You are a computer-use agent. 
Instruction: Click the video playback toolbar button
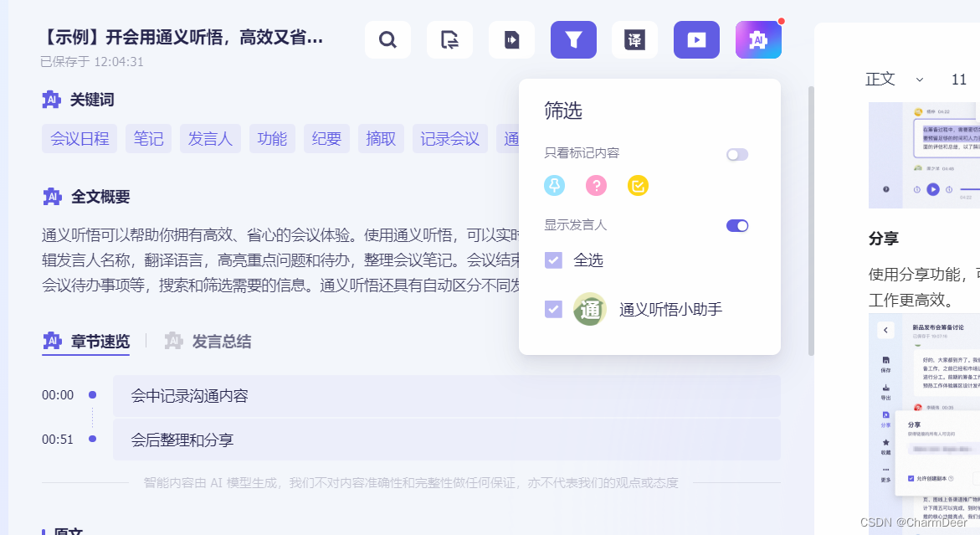(696, 40)
